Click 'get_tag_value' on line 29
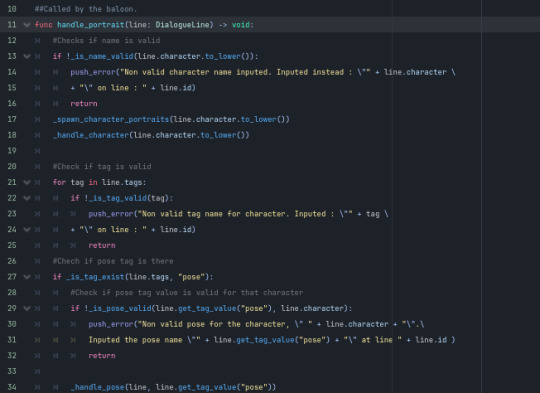Image resolution: width=540 pixels, height=393 pixels. tap(207, 308)
